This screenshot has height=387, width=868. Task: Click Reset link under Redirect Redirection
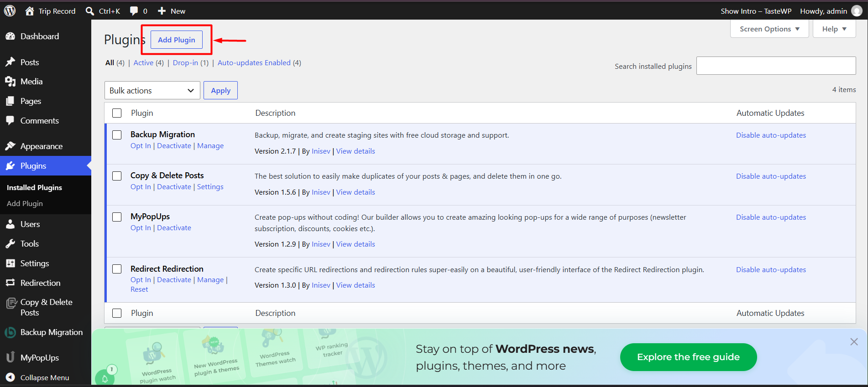coord(139,289)
